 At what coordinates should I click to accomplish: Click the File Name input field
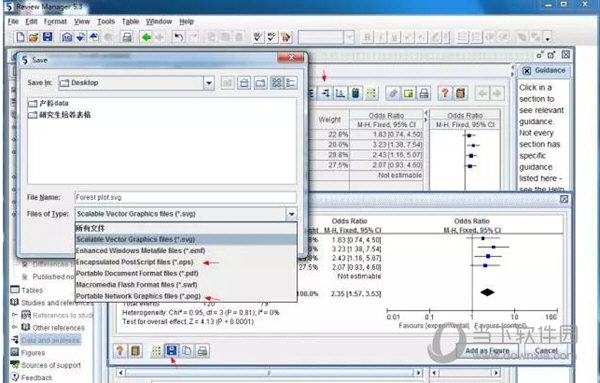[x=186, y=197]
